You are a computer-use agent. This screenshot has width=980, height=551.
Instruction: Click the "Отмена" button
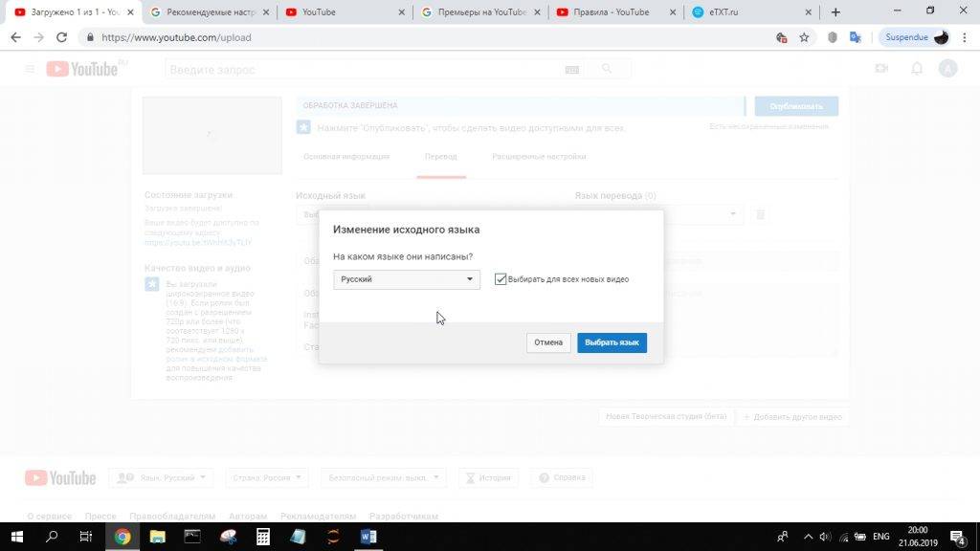[548, 342]
